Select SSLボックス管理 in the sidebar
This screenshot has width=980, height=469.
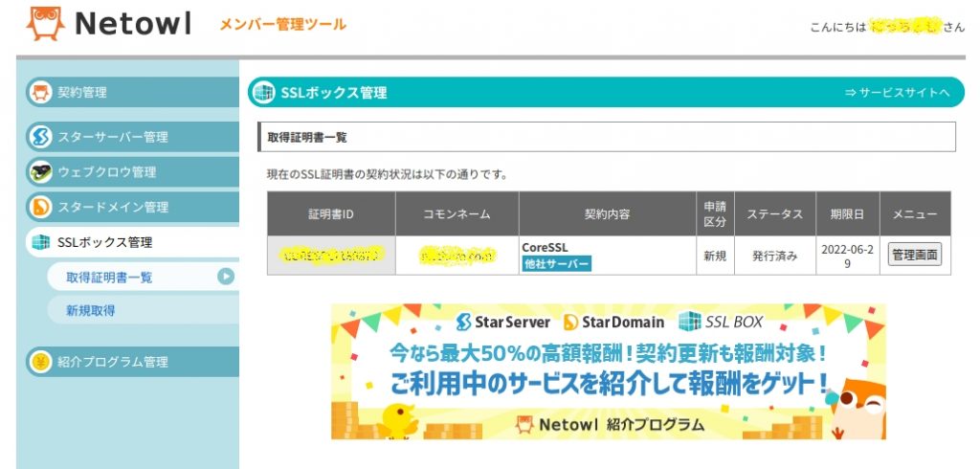[x=132, y=242]
